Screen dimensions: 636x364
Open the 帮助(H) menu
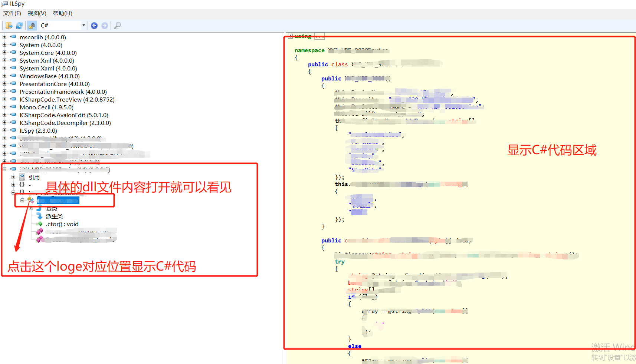62,13
